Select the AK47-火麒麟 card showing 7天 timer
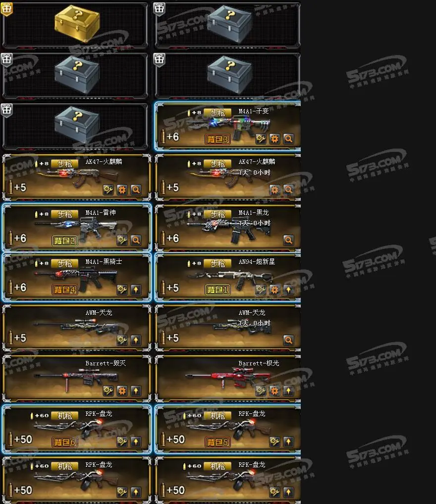 coord(228,177)
